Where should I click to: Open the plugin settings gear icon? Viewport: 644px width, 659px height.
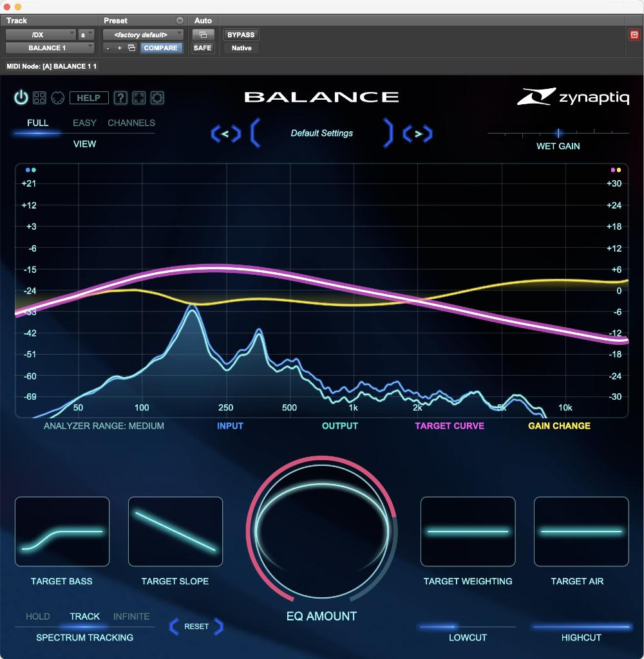[157, 98]
